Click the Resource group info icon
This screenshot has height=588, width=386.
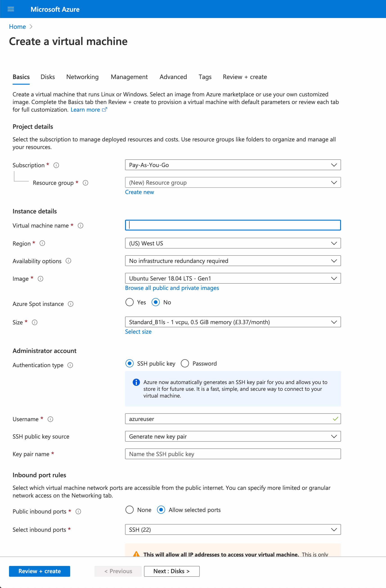[85, 183]
